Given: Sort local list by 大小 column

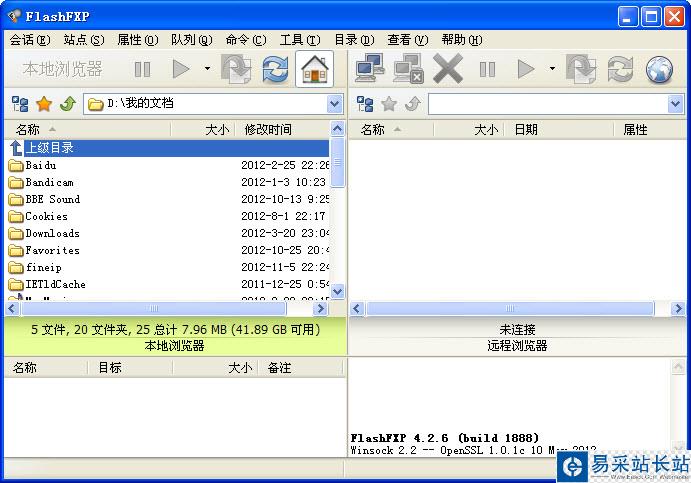Looking at the screenshot, I should 203,130.
